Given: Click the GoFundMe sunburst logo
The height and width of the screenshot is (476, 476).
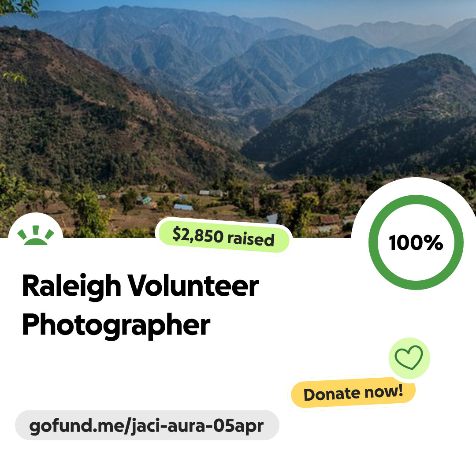Looking at the screenshot, I should click(36, 235).
